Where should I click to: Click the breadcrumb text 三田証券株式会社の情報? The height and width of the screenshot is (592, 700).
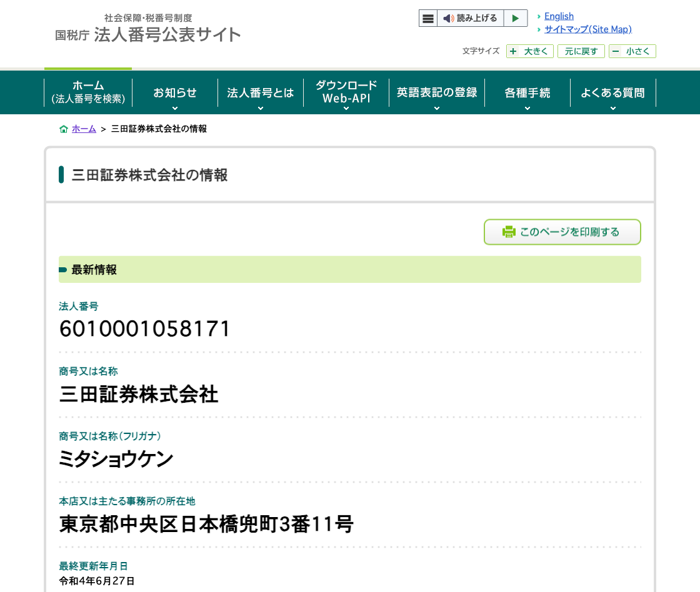point(159,129)
